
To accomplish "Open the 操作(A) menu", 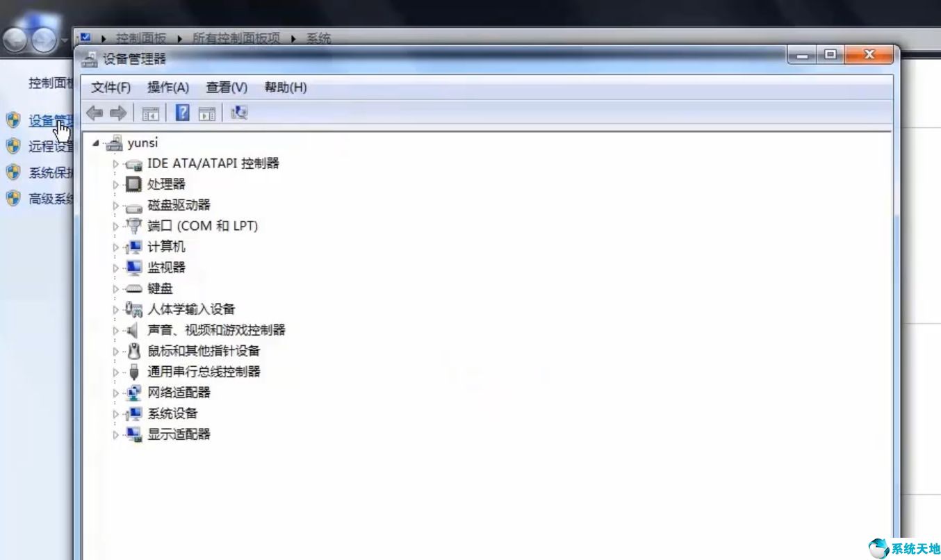I will 167,88.
